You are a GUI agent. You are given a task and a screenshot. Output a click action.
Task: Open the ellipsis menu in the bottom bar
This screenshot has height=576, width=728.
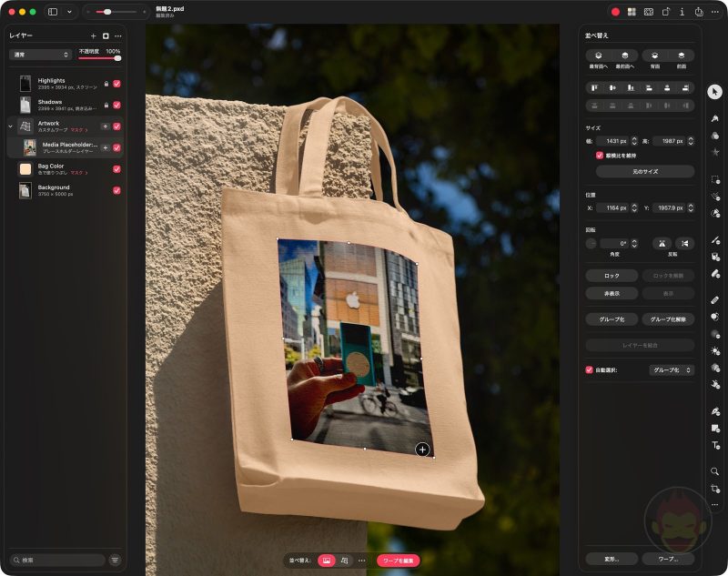361,561
